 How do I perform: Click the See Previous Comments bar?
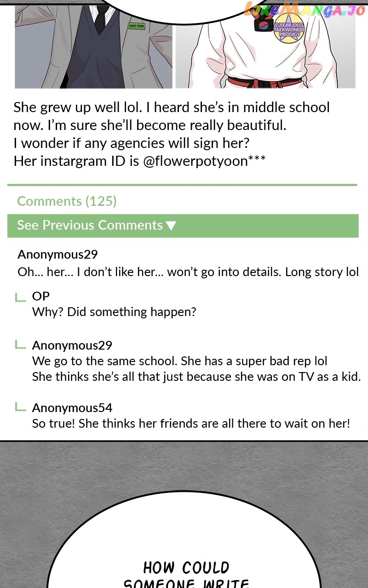click(183, 226)
